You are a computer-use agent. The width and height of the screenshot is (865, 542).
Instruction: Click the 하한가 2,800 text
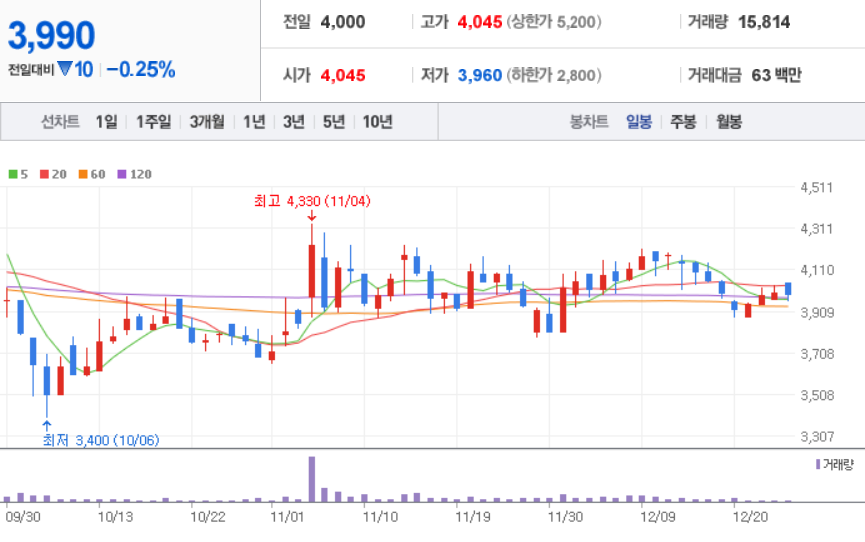click(x=554, y=75)
